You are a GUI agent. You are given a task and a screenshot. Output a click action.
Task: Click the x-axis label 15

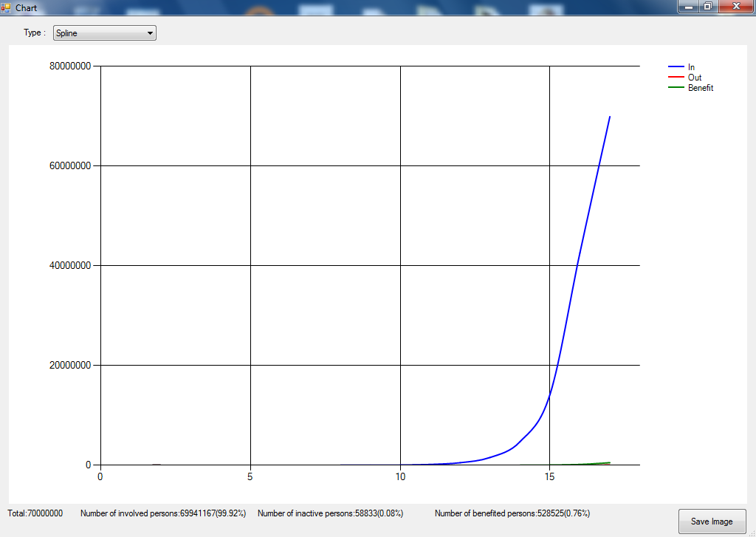(x=549, y=476)
